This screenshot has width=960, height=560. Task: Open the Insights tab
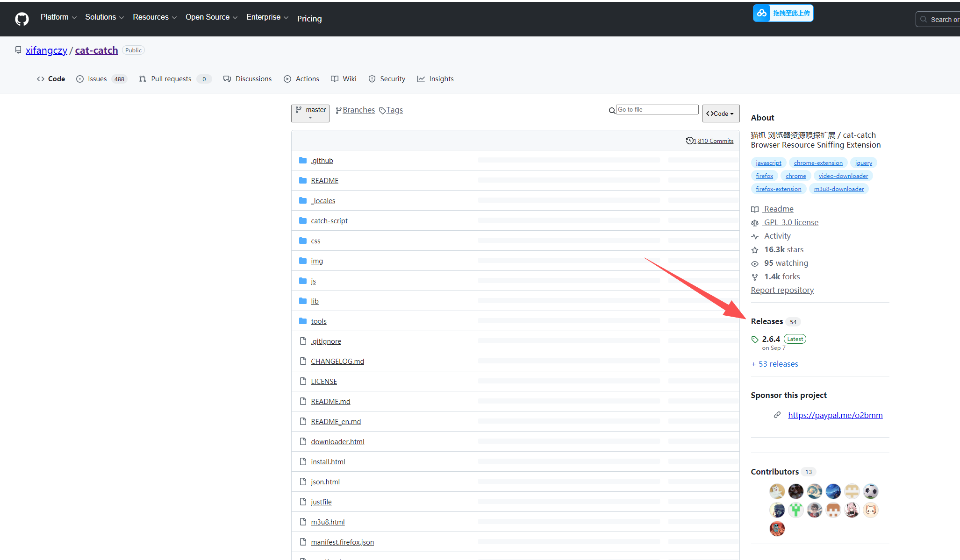click(441, 79)
